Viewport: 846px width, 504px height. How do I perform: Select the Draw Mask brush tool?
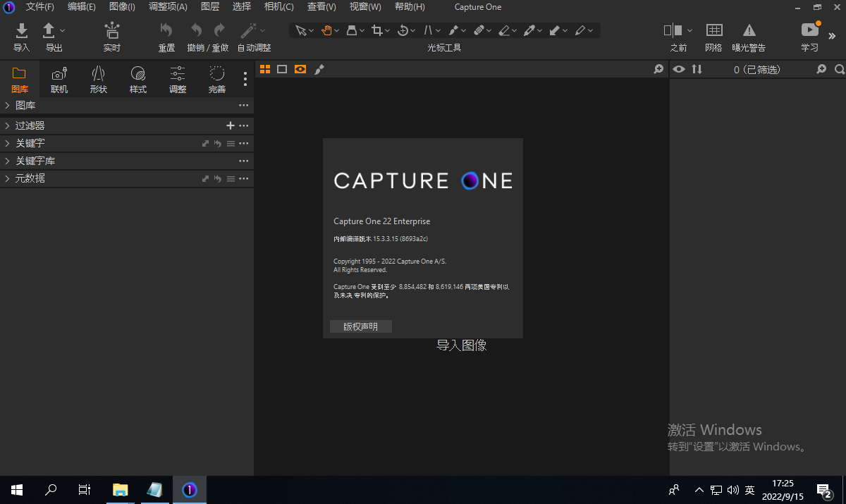pyautogui.click(x=453, y=30)
